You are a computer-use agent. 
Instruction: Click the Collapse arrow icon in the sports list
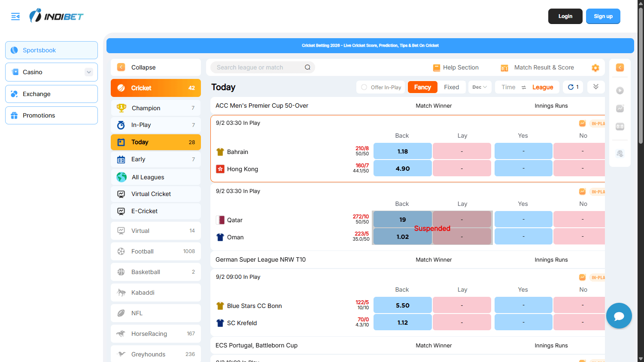coord(121,67)
